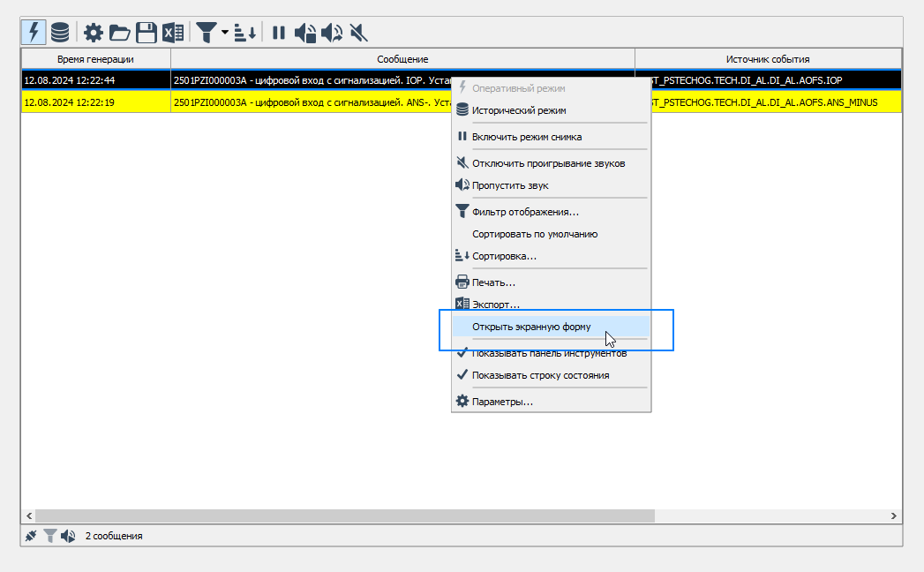Click the right arrow of horizontal scrollbar

pos(894,516)
